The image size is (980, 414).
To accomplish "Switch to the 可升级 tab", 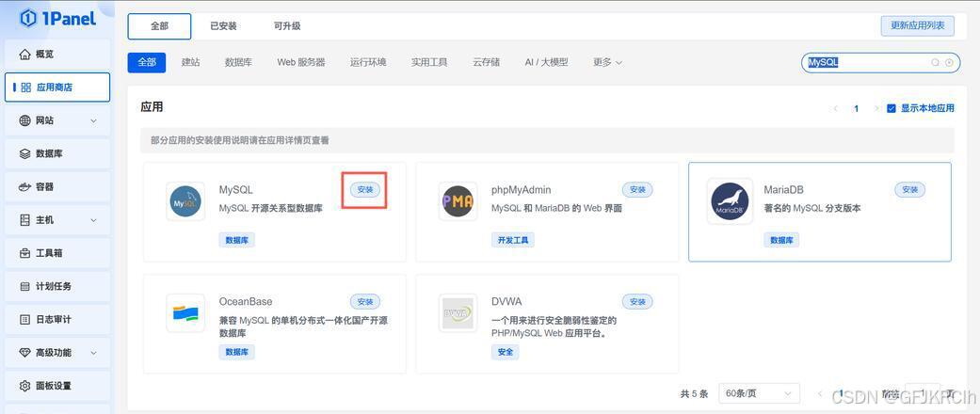I will pos(287,26).
